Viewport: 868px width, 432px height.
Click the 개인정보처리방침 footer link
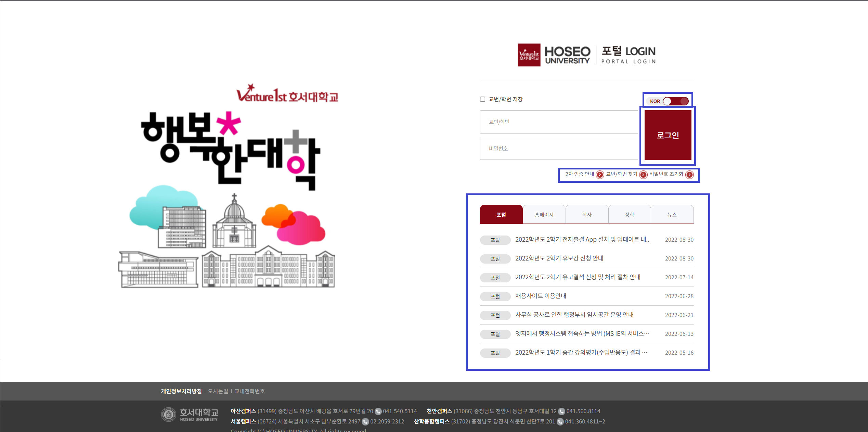click(x=181, y=391)
